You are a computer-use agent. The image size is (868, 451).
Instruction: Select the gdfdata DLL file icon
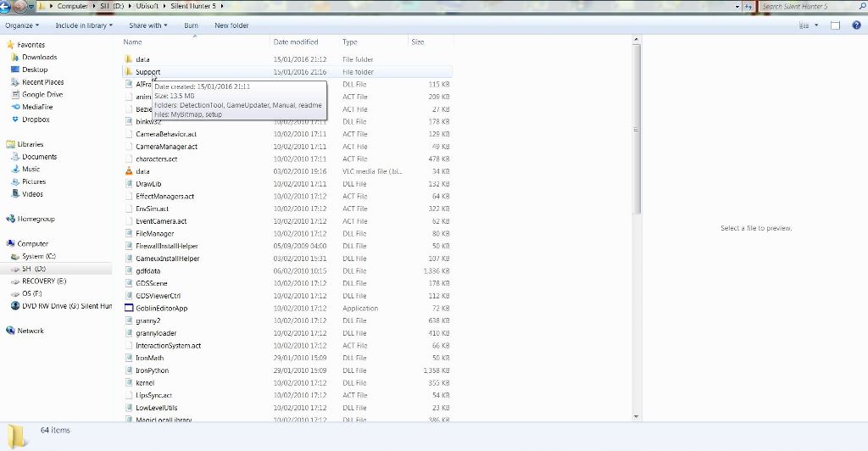coord(129,271)
